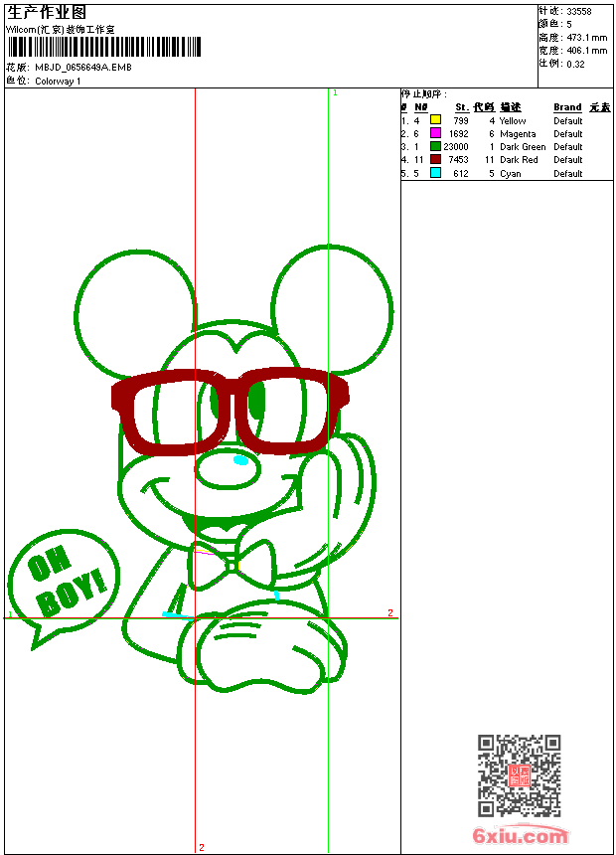
Task: Click the page title at the top left
Action: tap(47, 13)
